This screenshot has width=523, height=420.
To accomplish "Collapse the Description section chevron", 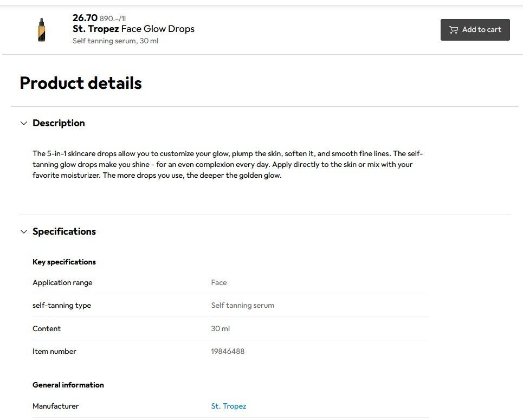I will point(24,123).
